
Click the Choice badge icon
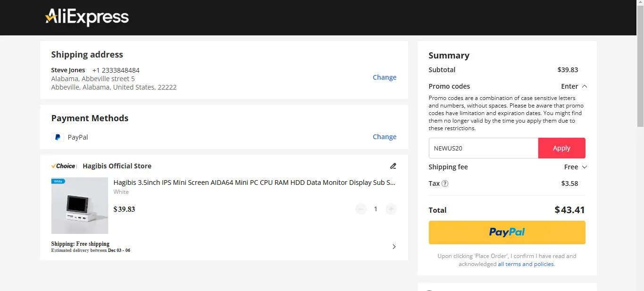64,166
